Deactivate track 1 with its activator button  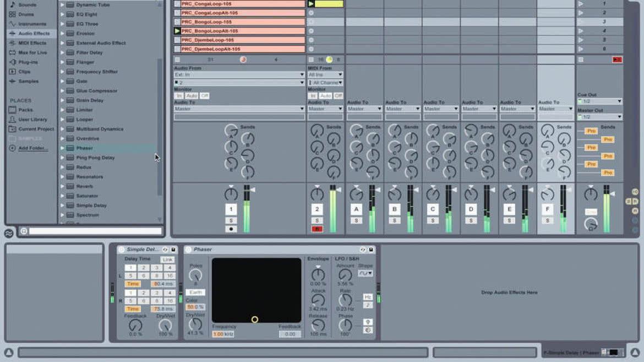pos(231,209)
